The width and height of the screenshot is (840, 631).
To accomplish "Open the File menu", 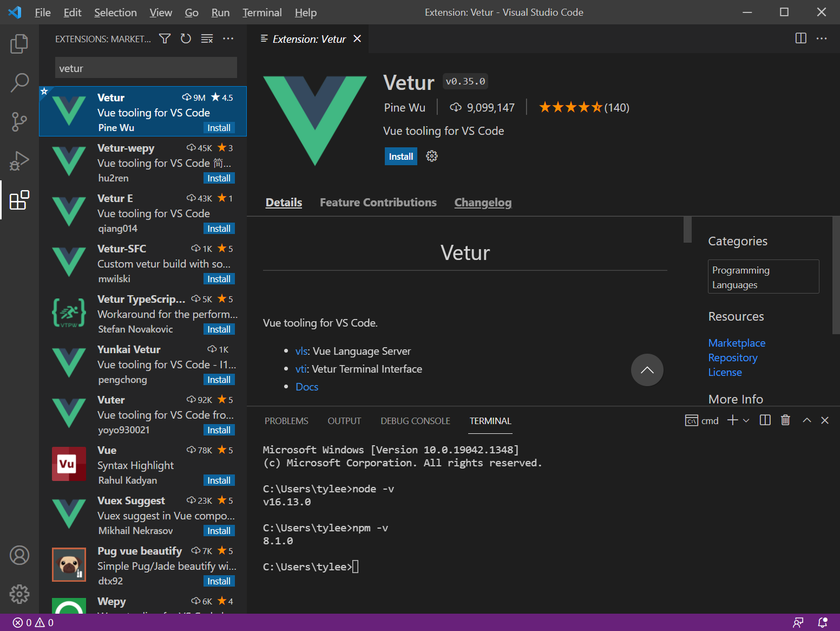I will [42, 12].
